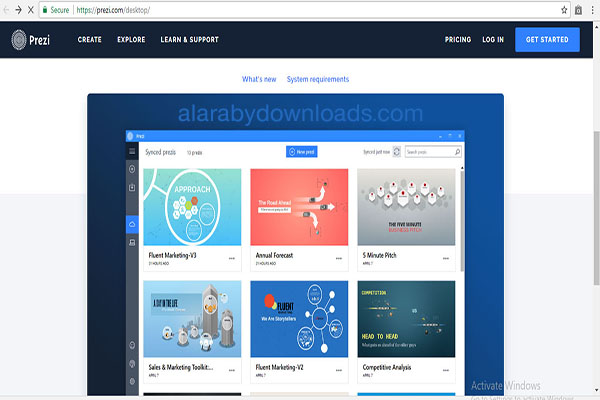The width and height of the screenshot is (600, 400).
Task: Click the magnifier icon in search prezis box
Action: click(x=457, y=152)
